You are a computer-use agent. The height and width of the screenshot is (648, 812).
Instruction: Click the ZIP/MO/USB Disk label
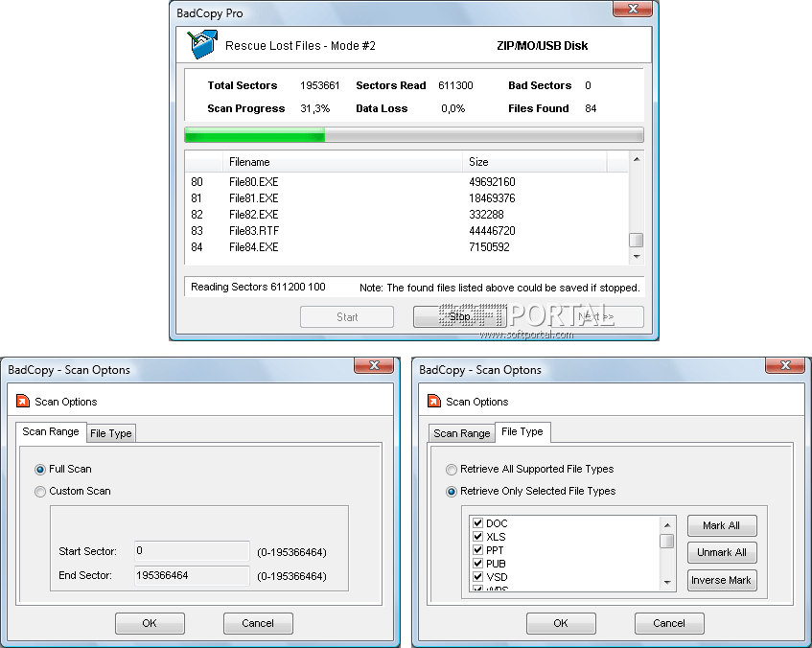click(543, 46)
